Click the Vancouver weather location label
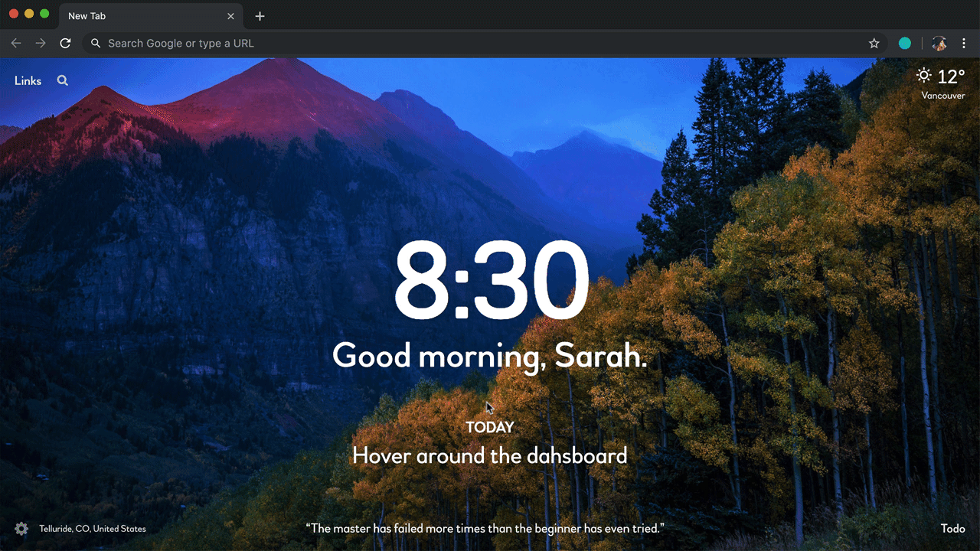Viewport: 980px width, 551px height. (942, 96)
